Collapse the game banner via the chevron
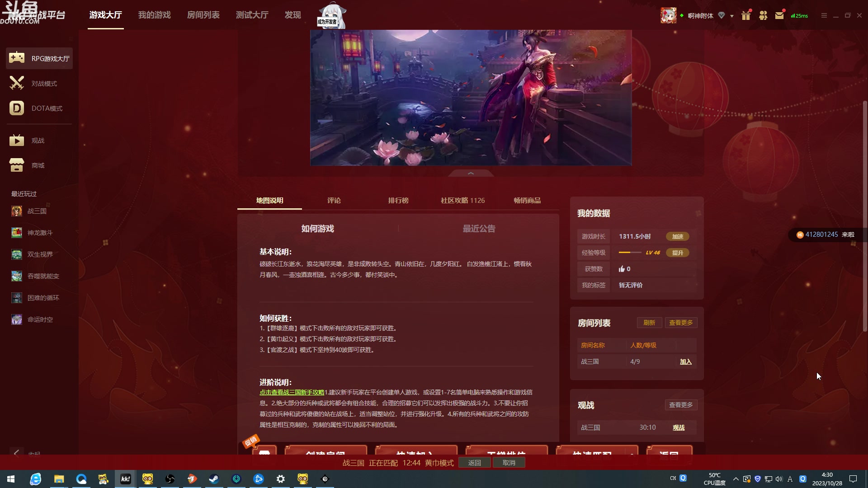Image resolution: width=868 pixels, height=488 pixels. coord(471,174)
